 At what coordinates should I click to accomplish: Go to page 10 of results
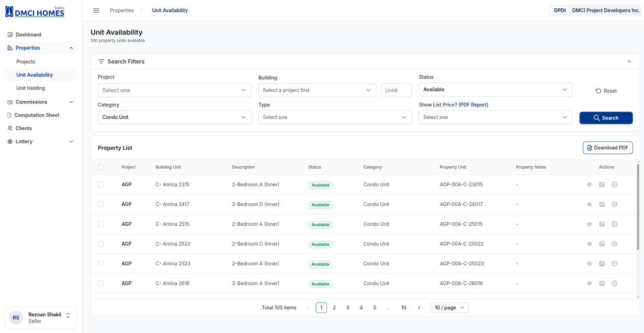click(404, 308)
